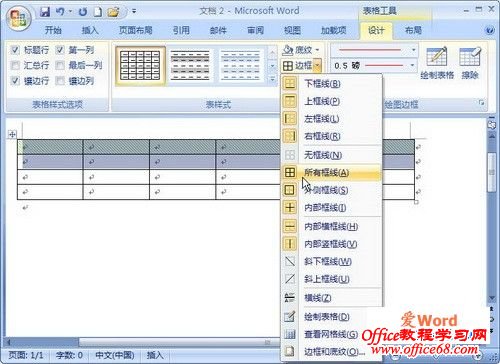Select the third table style thumbnail
The image size is (500, 364).
point(240,65)
